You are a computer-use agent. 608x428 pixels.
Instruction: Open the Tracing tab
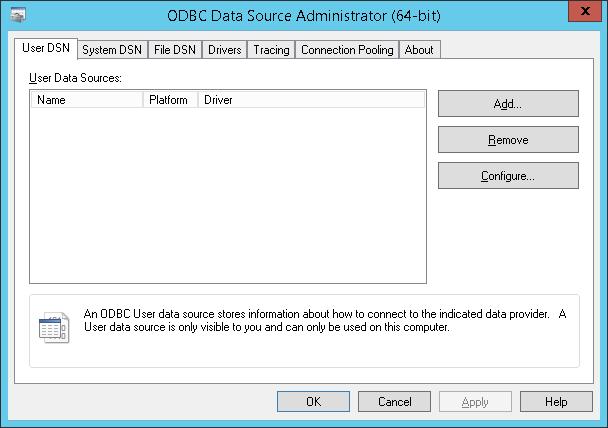coord(271,50)
